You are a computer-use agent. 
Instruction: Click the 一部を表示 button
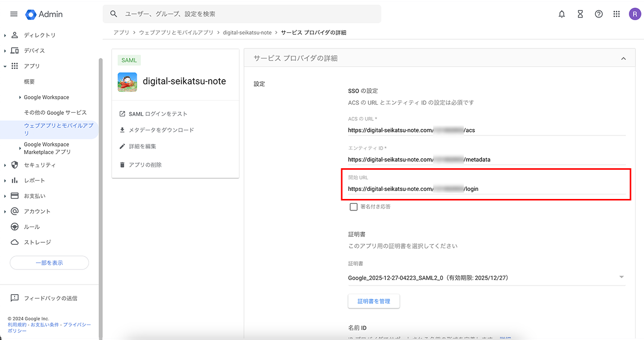click(49, 263)
